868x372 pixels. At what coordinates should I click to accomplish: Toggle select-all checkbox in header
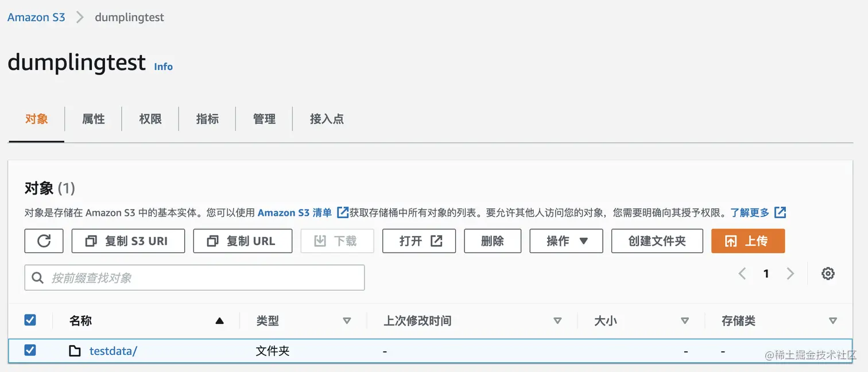pyautogui.click(x=30, y=320)
